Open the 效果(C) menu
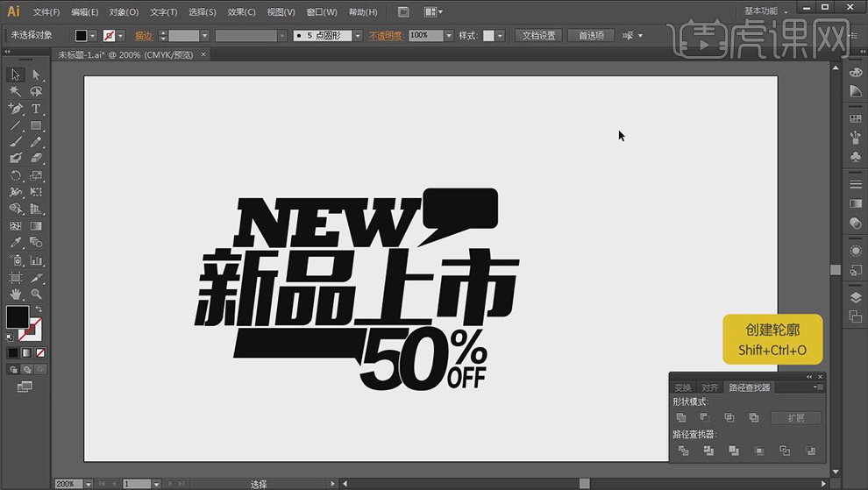Screen dimensions: 868x490 tap(241, 12)
